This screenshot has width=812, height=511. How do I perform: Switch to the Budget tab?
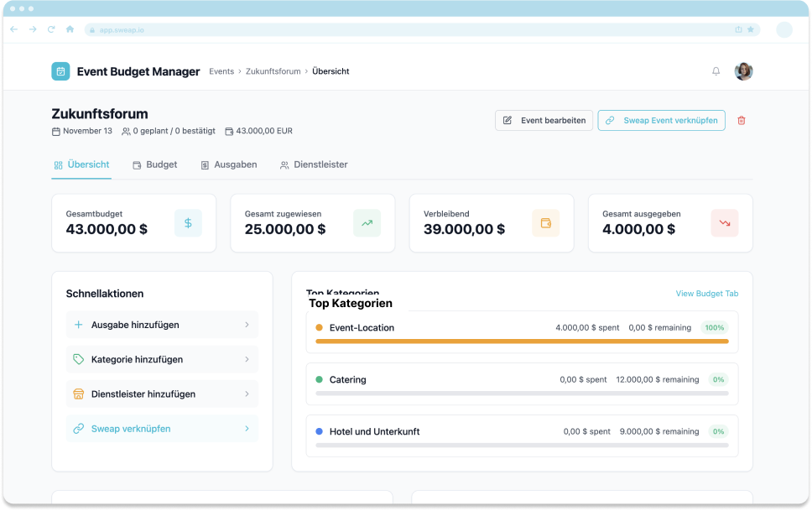pos(155,164)
